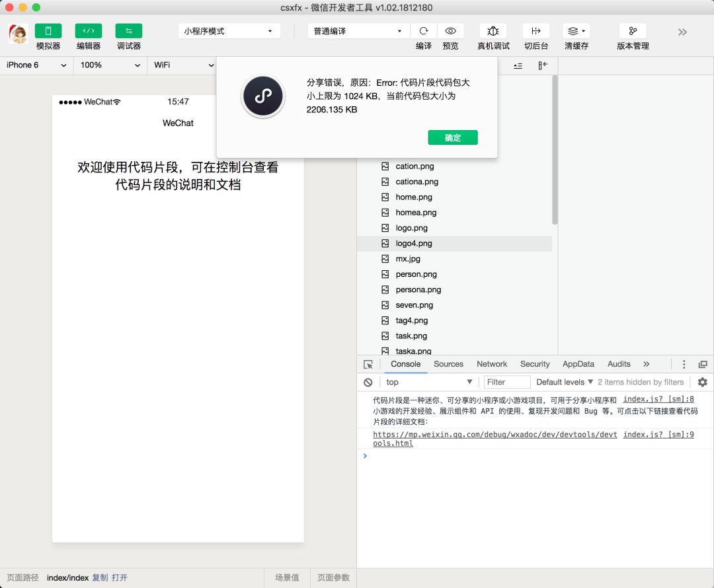Open index.js? [sm]:8 source link
The height and width of the screenshot is (588, 714).
tap(658, 399)
